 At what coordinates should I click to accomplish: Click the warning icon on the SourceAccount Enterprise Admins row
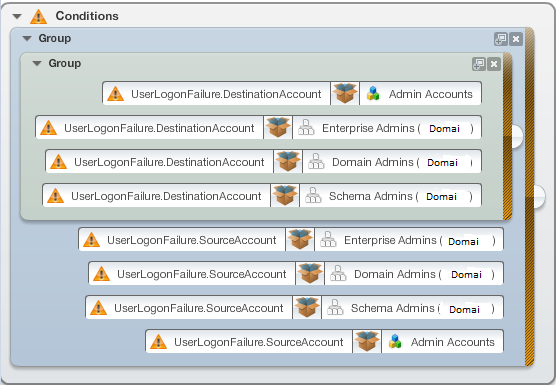91,240
